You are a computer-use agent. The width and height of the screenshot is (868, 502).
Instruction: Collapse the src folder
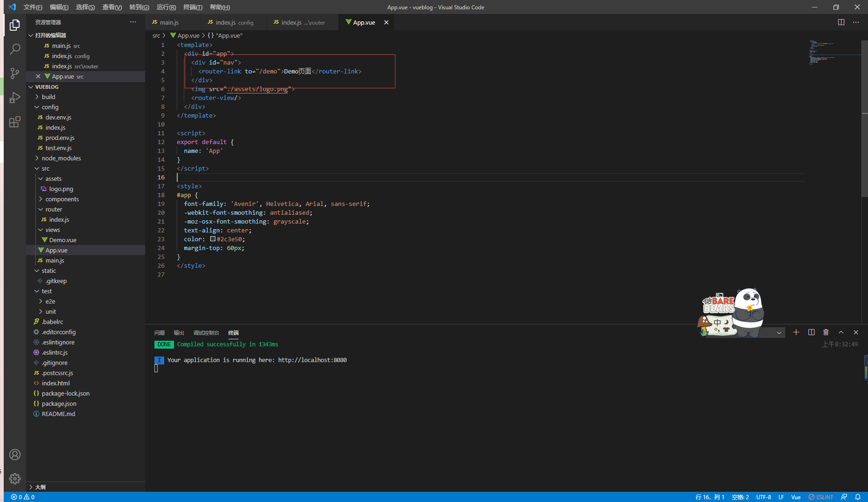(x=86, y=168)
